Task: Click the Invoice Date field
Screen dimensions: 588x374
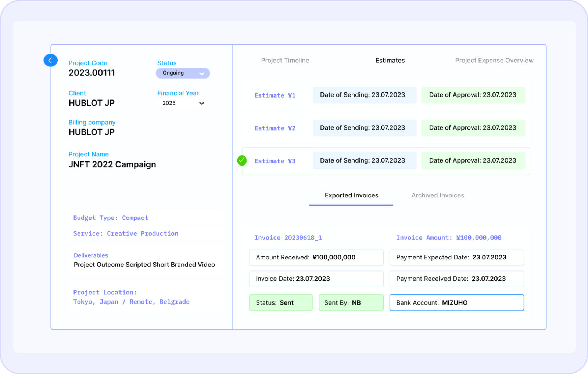Action: click(x=316, y=279)
